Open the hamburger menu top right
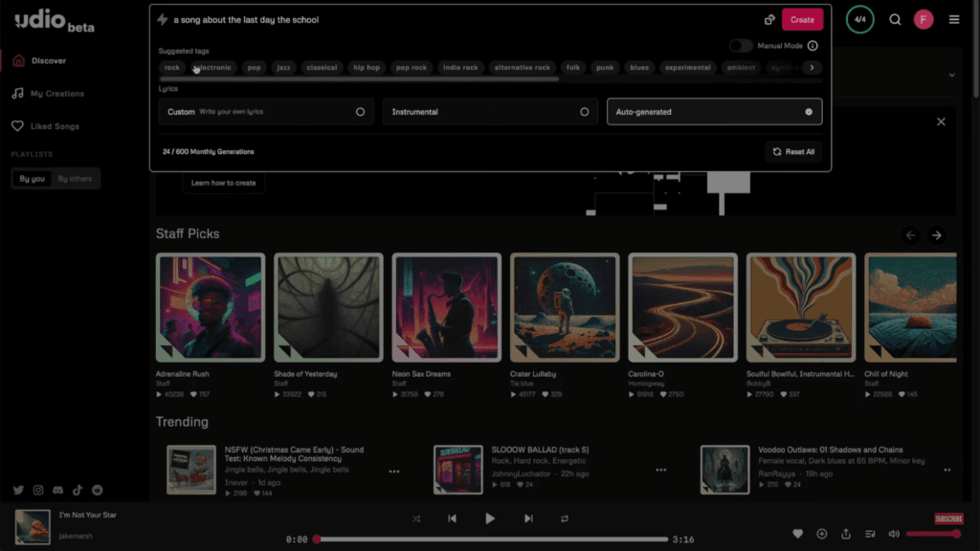 (x=954, y=19)
